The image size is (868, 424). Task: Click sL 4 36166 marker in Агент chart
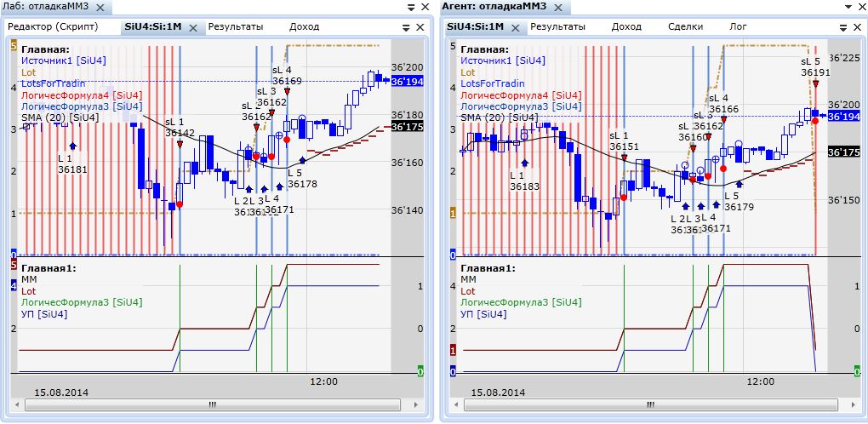pyautogui.click(x=723, y=119)
